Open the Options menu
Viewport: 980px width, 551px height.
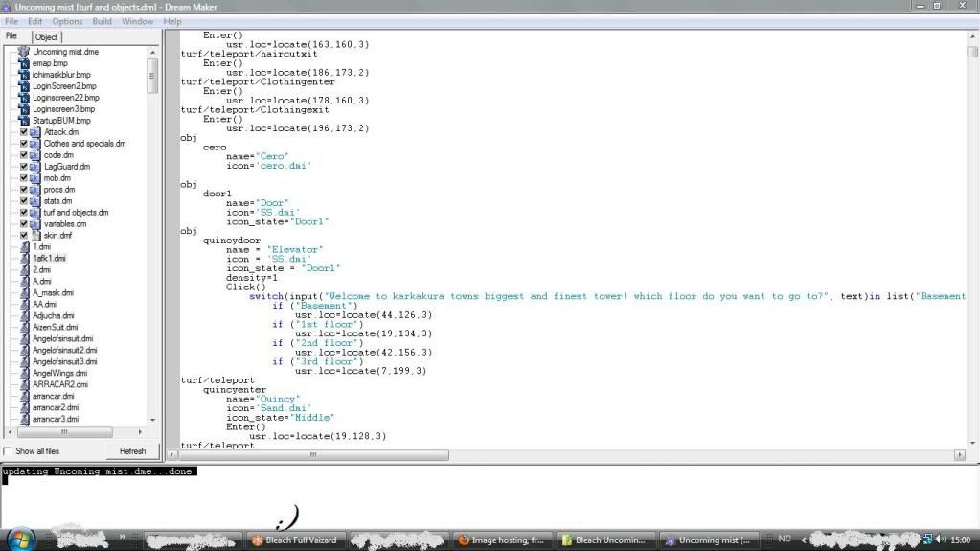tap(67, 21)
